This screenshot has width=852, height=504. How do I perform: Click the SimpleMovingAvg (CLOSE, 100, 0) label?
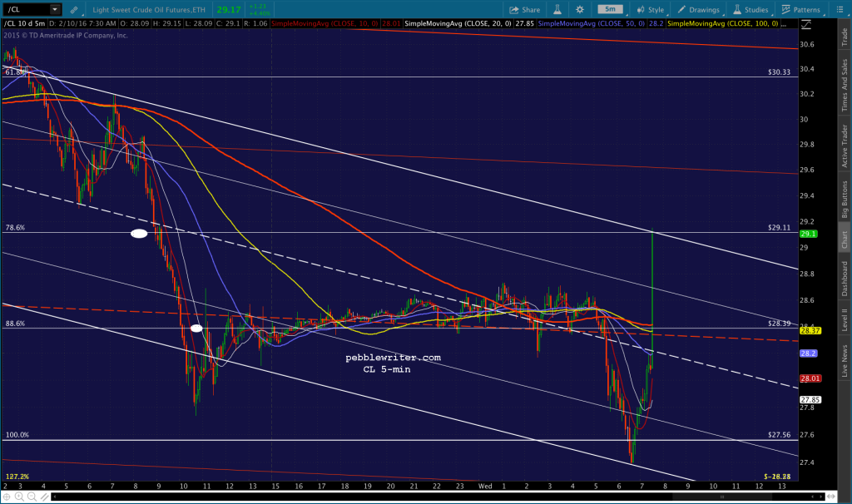(x=723, y=24)
